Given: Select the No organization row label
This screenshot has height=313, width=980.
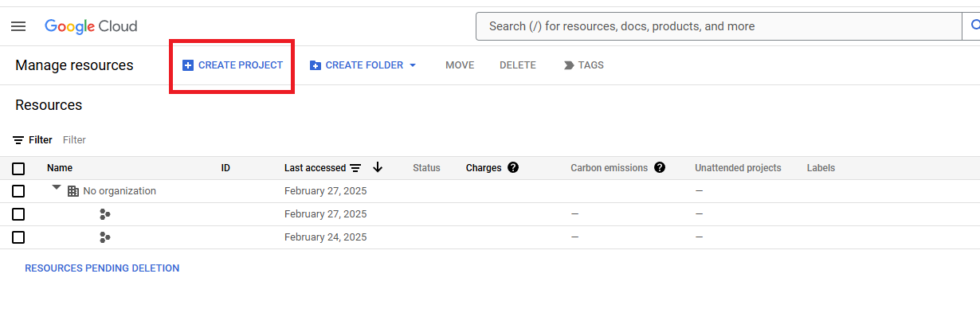Looking at the screenshot, I should click(x=120, y=191).
